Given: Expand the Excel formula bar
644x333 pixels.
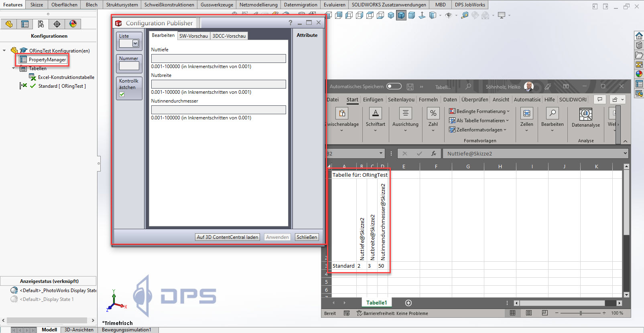Looking at the screenshot, I should click(x=625, y=153).
